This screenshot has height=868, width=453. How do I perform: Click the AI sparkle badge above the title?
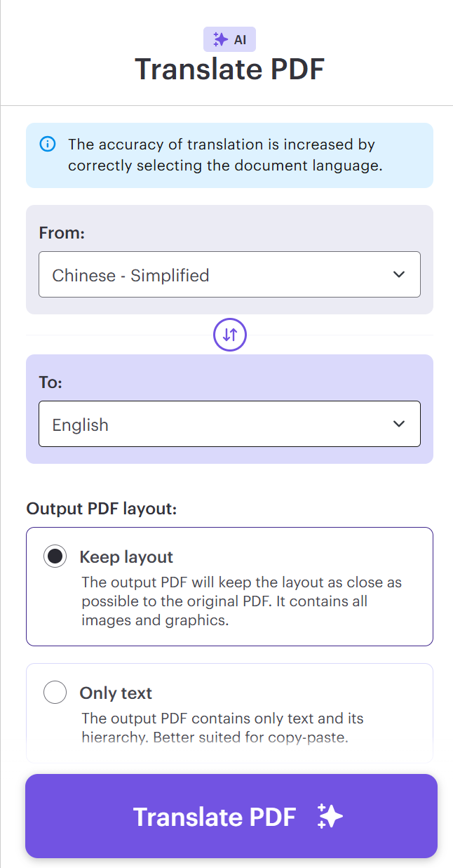point(229,40)
